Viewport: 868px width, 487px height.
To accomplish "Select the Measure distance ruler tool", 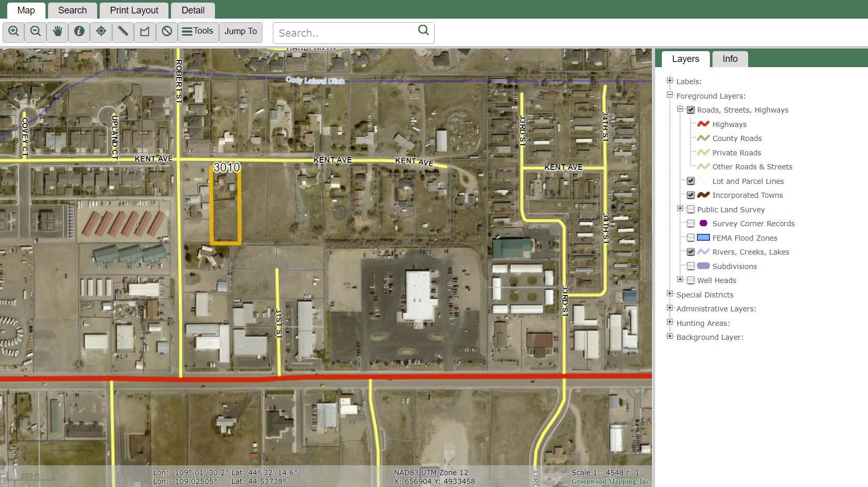I will coord(123,32).
